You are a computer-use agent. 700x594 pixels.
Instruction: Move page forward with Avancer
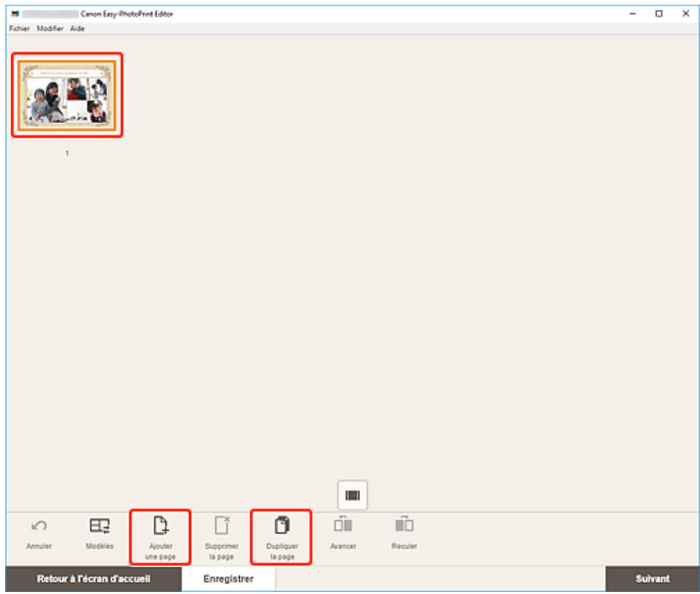343,533
